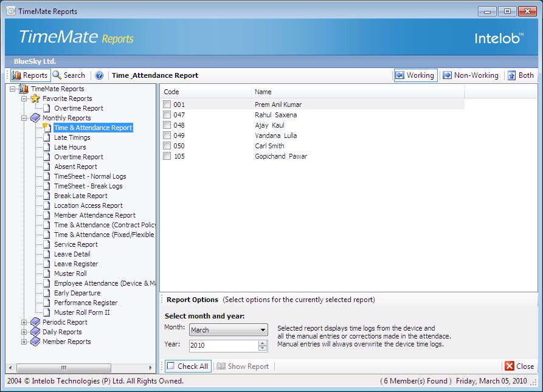Click the TimeMate title bar app icon
The image size is (543, 392).
click(11, 11)
